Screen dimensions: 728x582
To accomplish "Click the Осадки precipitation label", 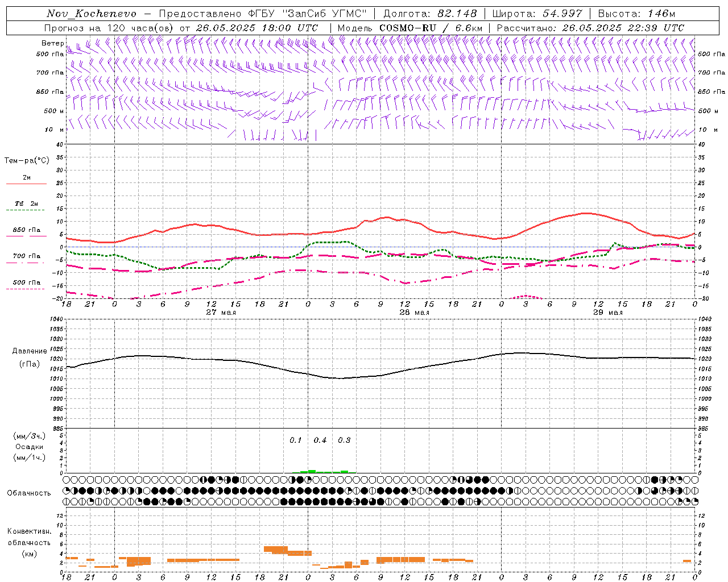I will (x=30, y=447).
